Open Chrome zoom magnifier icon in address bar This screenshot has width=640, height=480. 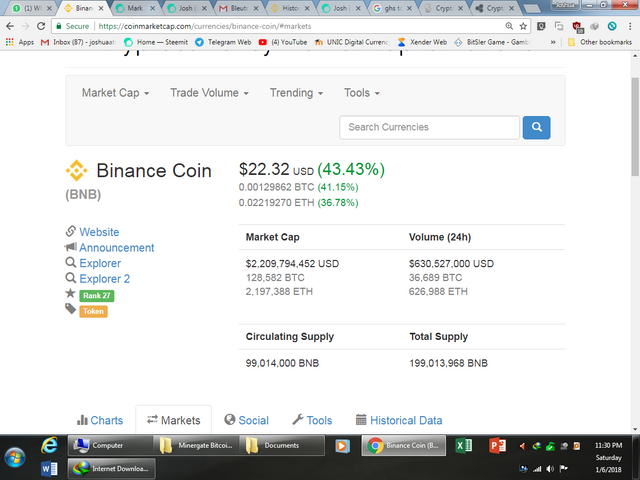click(509, 26)
